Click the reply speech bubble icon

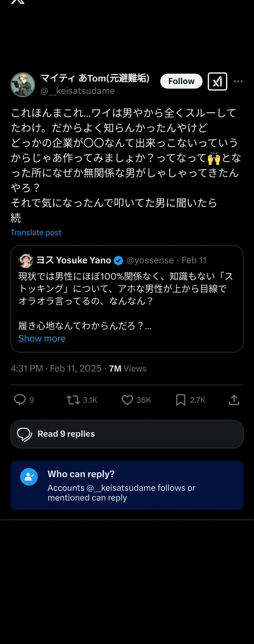point(20,400)
